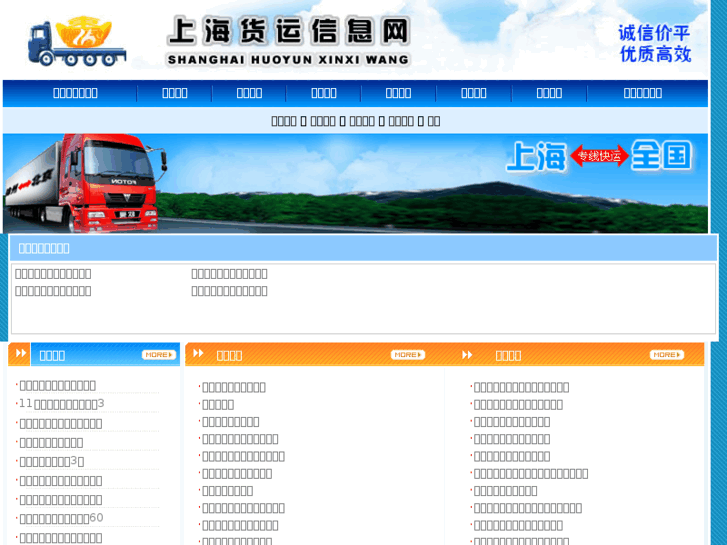Click the double-arrow icon of the rightmost orange section
The width and height of the screenshot is (727, 545).
[x=467, y=355]
